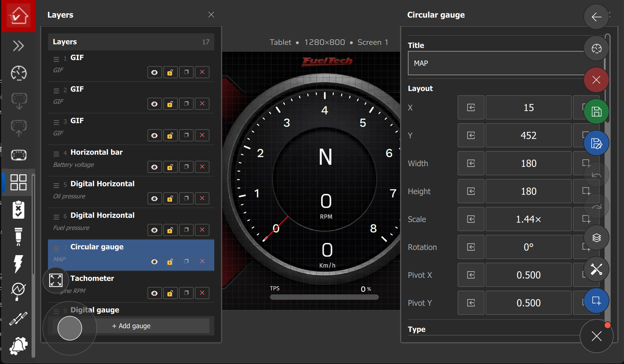624x364 pixels.
Task: Click the back arrow floating button
Action: 596,17
